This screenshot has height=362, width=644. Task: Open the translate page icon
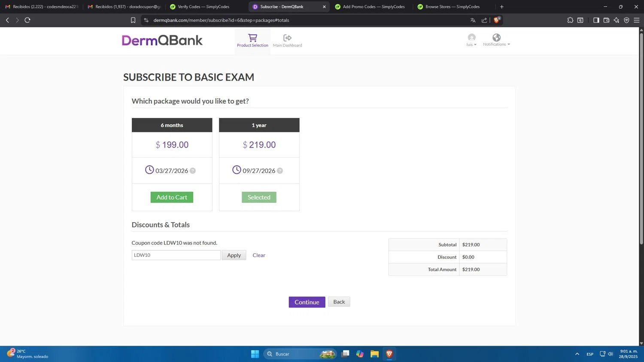(473, 20)
